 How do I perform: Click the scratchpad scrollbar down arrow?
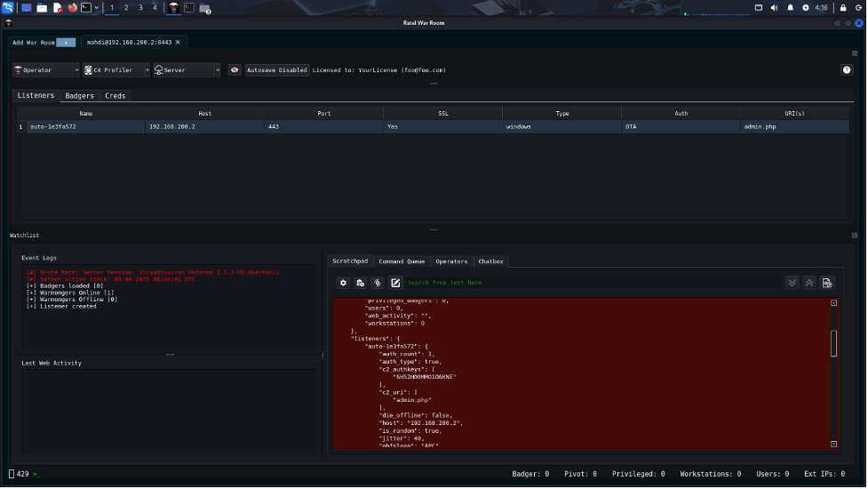point(833,445)
